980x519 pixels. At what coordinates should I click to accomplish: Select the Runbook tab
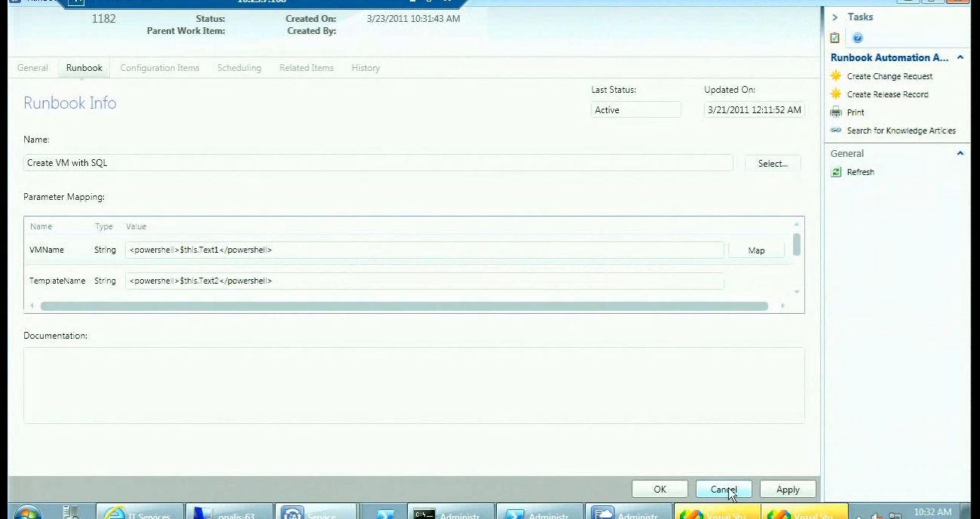pos(84,68)
